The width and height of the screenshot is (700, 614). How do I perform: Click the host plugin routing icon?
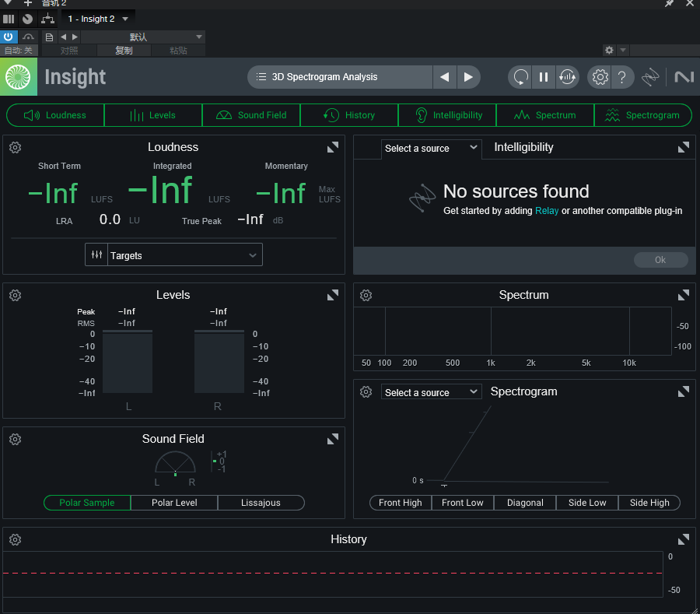coord(47,19)
